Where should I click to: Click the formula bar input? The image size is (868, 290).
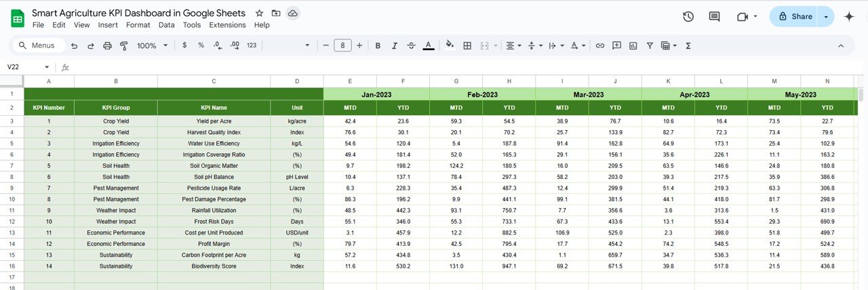coord(468,67)
